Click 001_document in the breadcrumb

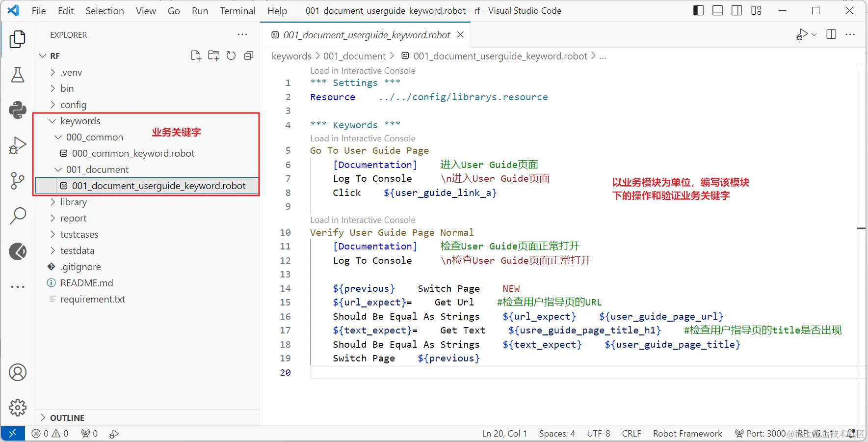pos(354,56)
